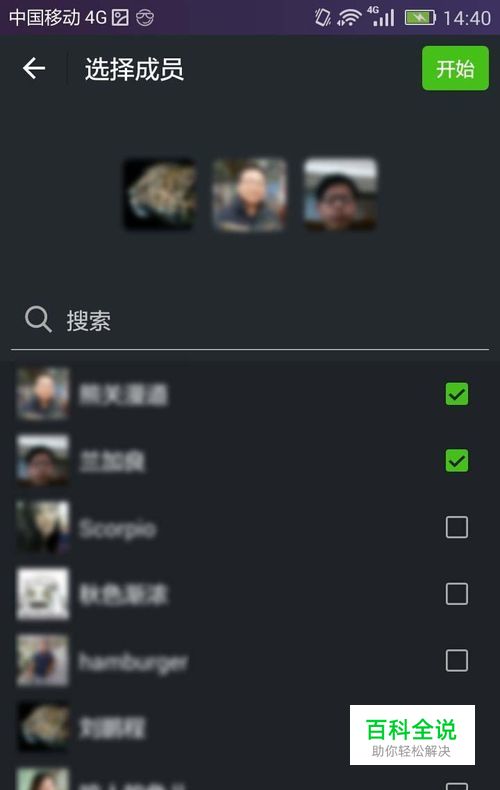Viewport: 500px width, 790px height.
Task: Tap the hamburger contact avatar
Action: pyautogui.click(x=43, y=660)
